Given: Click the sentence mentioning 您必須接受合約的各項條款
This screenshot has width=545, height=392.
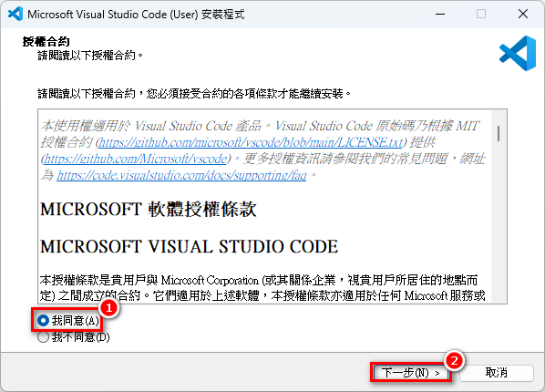Looking at the screenshot, I should tap(194, 94).
